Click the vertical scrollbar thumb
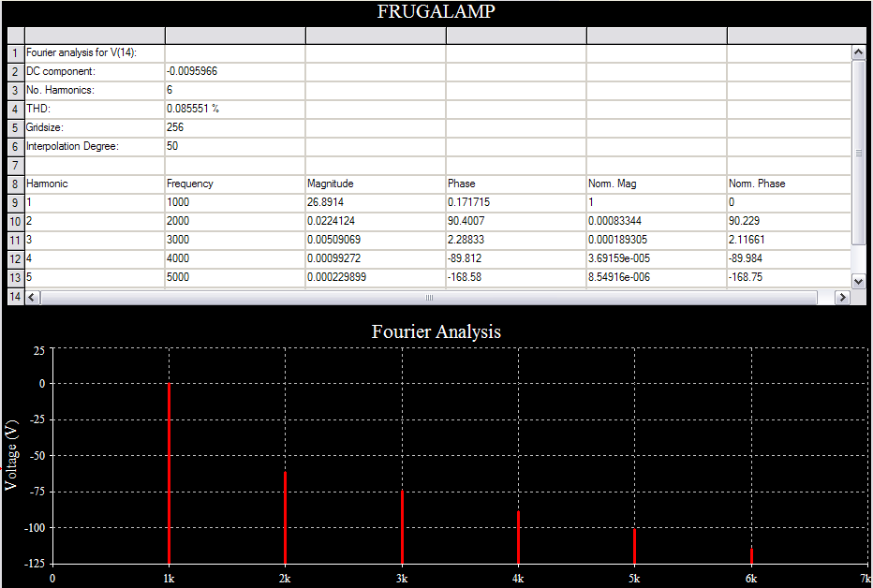Image resolution: width=873 pixels, height=588 pixels. 858,152
